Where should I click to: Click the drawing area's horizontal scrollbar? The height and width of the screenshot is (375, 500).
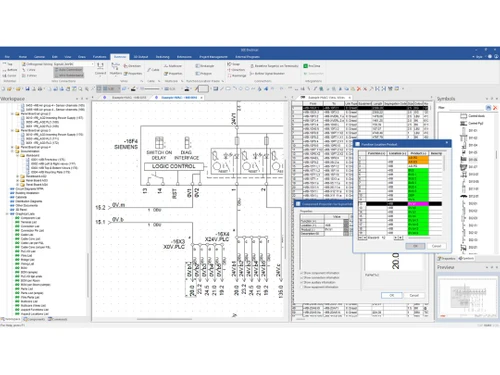(x=165, y=319)
